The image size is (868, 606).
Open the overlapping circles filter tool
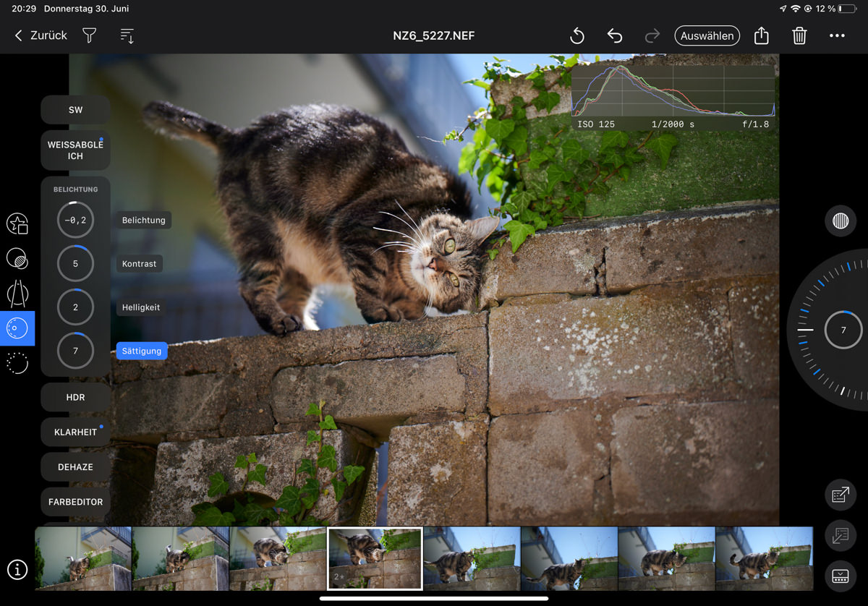[17, 259]
